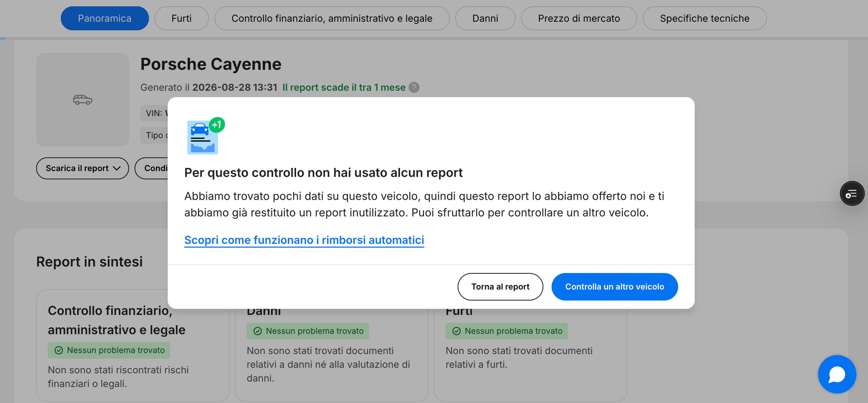
Task: Click the check icon in Furti badge
Action: tap(456, 331)
